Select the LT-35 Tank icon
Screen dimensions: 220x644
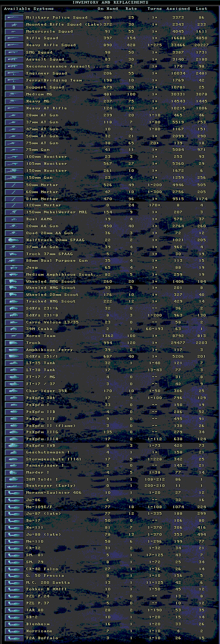point(14,363)
